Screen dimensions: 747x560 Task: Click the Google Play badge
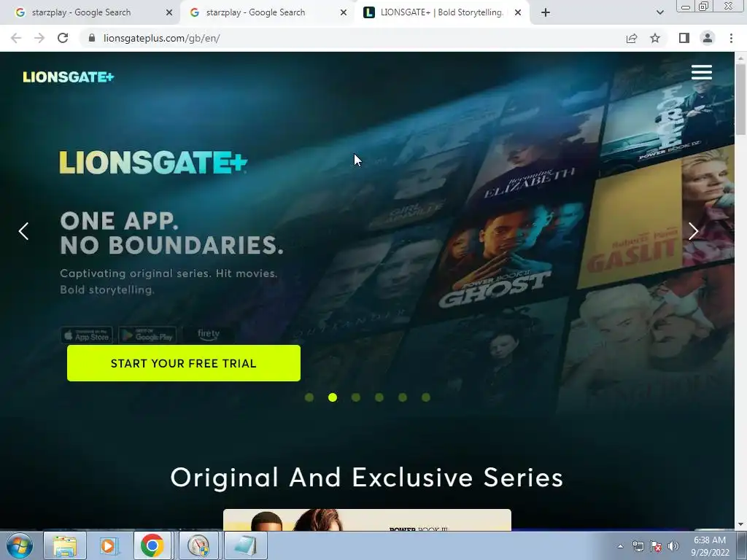(147, 335)
